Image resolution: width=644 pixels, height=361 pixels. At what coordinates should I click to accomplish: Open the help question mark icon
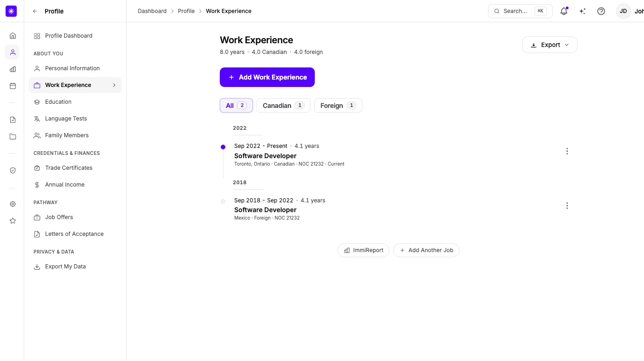[601, 11]
